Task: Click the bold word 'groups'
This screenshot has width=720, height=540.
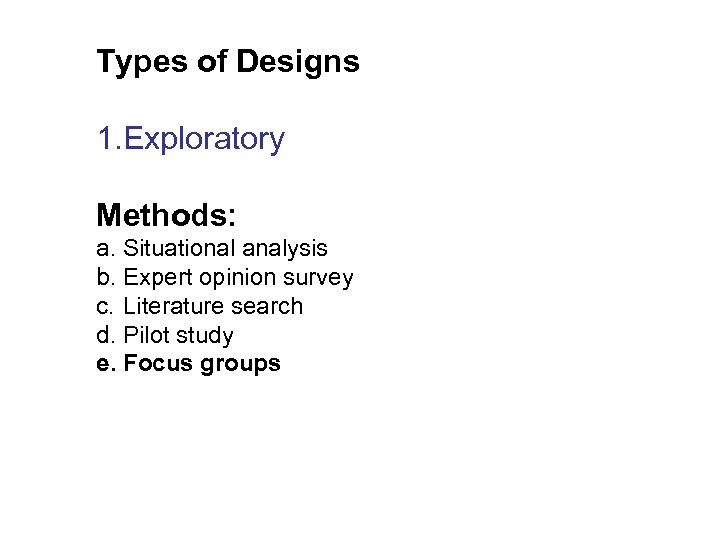Action: (240, 364)
